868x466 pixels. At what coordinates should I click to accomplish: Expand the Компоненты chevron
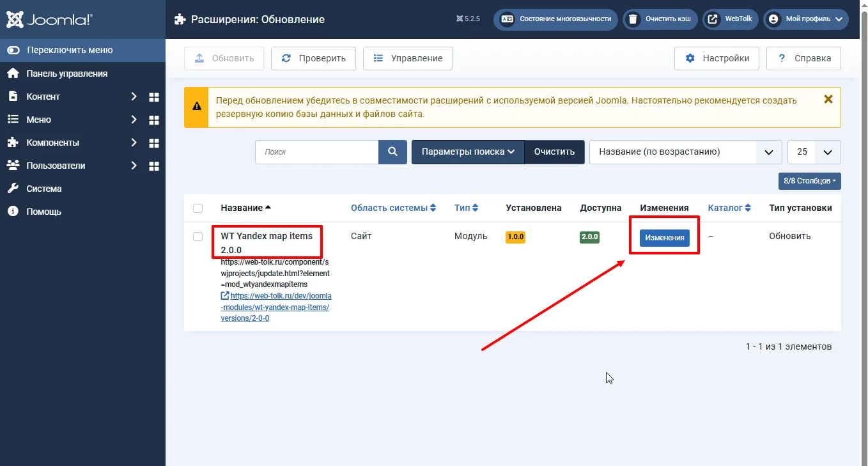(134, 143)
